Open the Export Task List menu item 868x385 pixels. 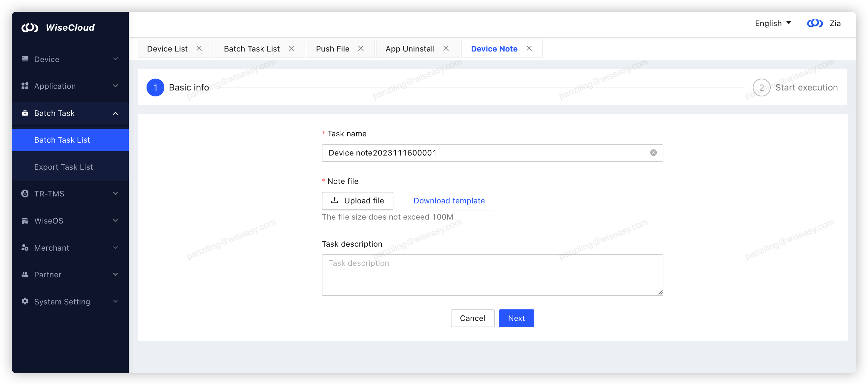click(x=63, y=167)
